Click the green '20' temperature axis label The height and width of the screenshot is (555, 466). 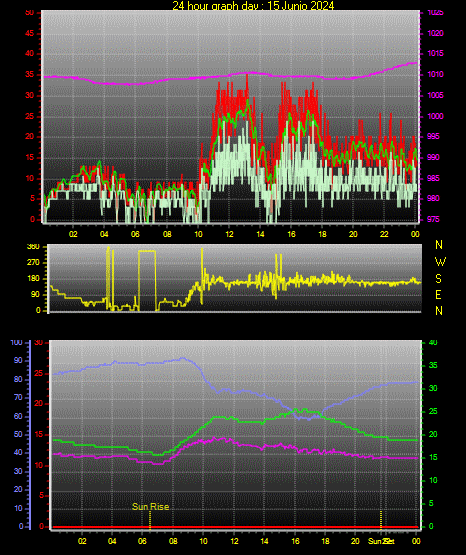(433, 434)
